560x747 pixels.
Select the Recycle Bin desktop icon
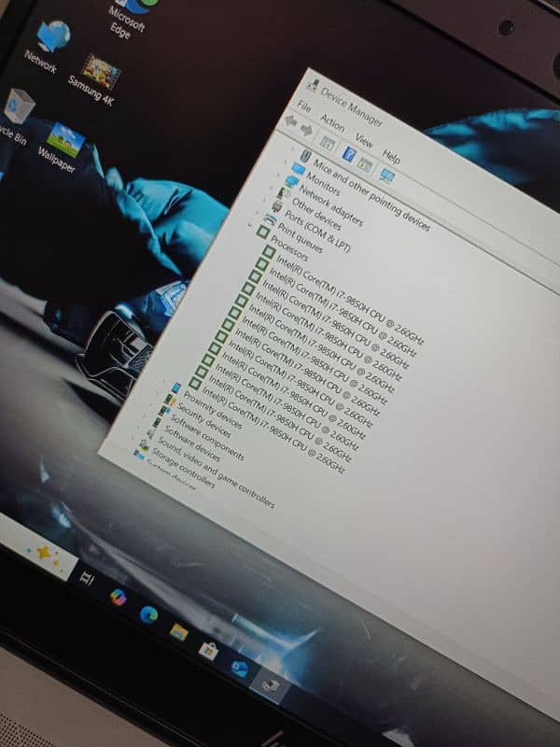click(15, 119)
